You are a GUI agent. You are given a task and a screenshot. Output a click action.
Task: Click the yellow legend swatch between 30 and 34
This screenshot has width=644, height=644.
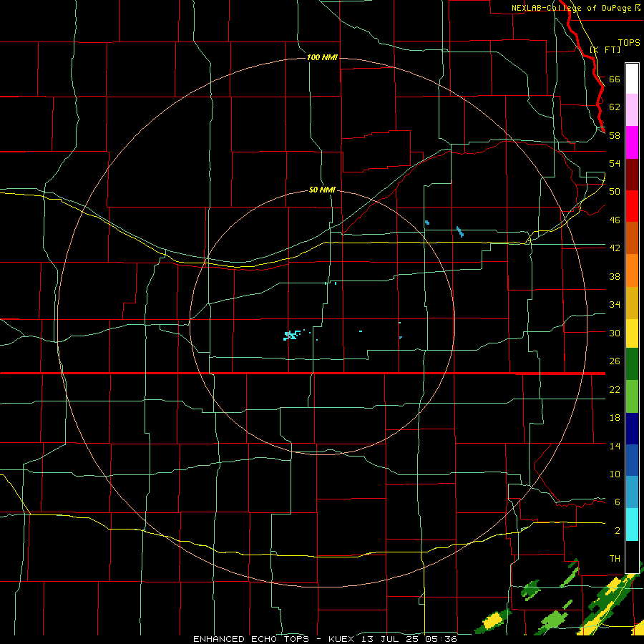pos(632,333)
